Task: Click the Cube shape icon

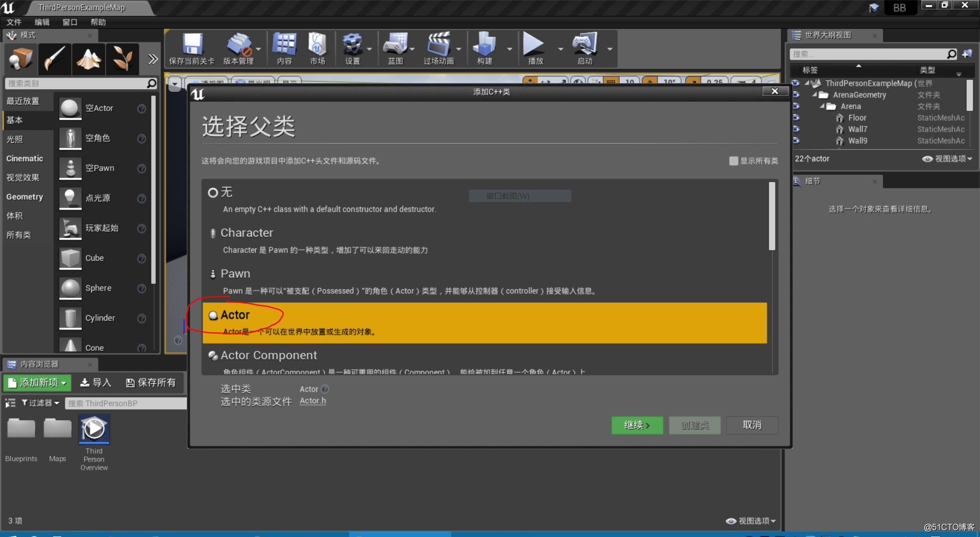Action: click(70, 258)
